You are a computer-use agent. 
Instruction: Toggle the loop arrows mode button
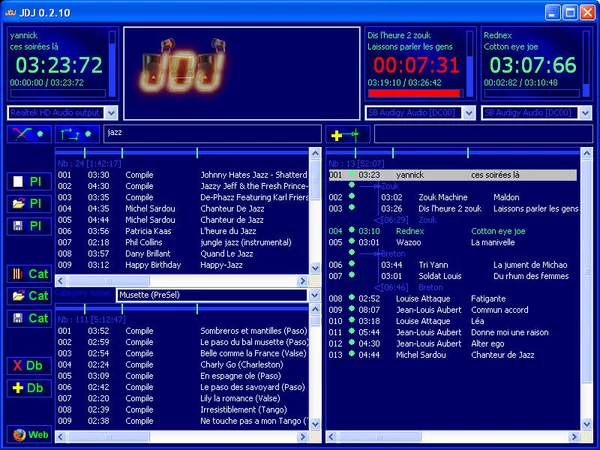77,134
